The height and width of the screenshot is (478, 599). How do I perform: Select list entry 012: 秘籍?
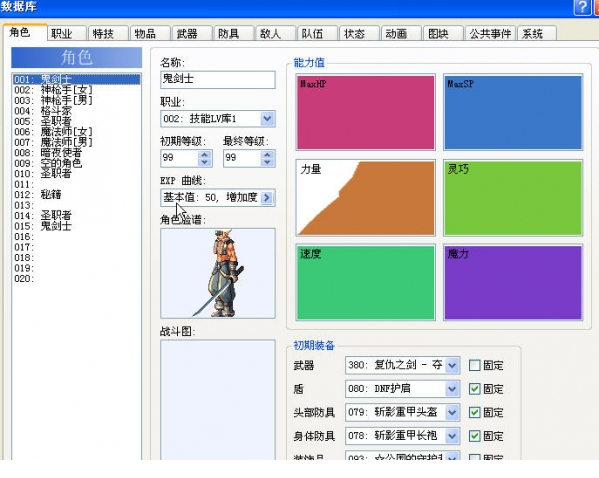(x=76, y=195)
